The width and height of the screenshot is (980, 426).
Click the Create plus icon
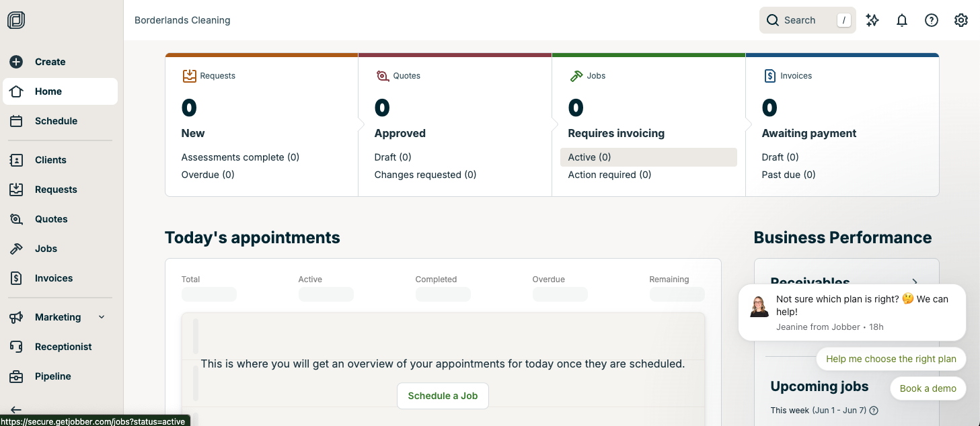pyautogui.click(x=16, y=62)
